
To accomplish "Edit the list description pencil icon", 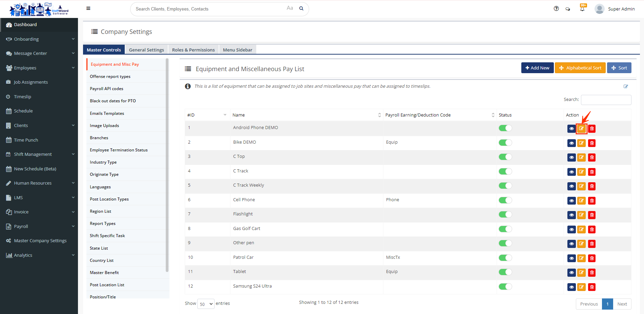I will (626, 86).
